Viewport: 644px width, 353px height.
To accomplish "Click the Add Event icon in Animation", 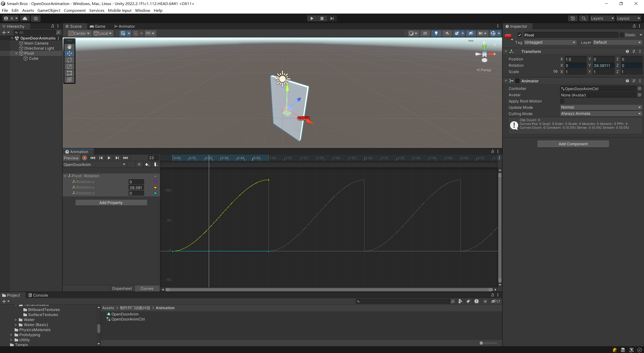I will 156,164.
